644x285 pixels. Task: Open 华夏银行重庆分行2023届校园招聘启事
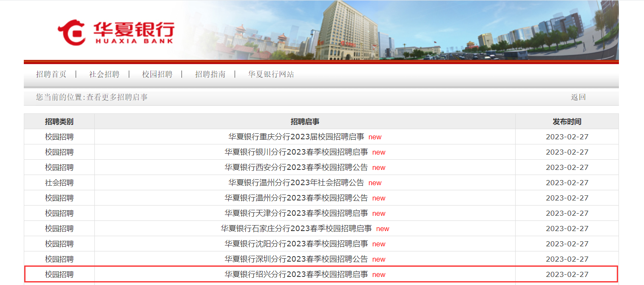(x=296, y=137)
